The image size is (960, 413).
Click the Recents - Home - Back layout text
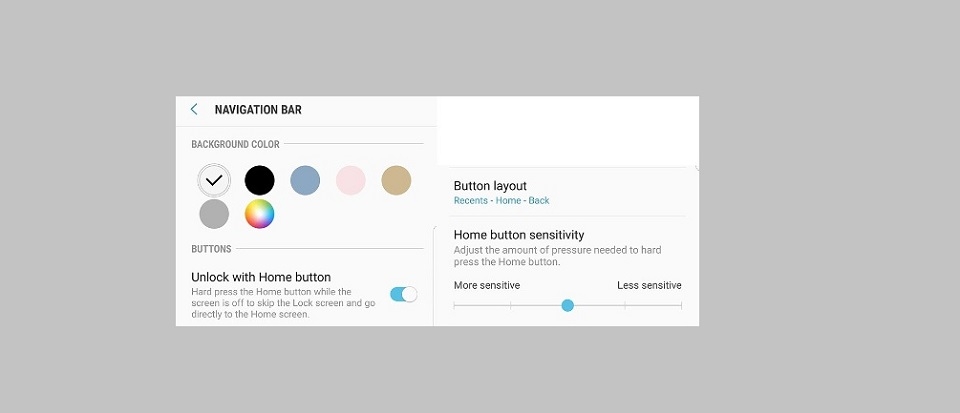point(502,201)
